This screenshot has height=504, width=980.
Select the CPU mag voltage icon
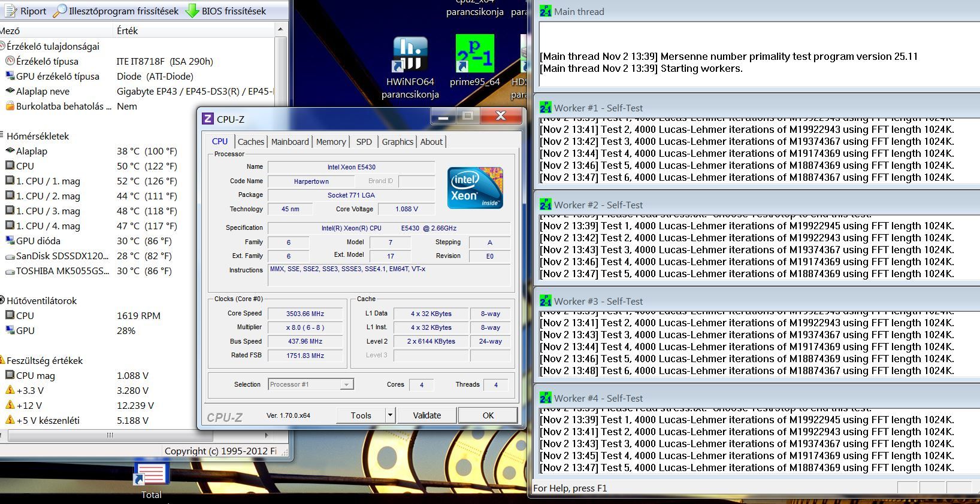pos(10,375)
